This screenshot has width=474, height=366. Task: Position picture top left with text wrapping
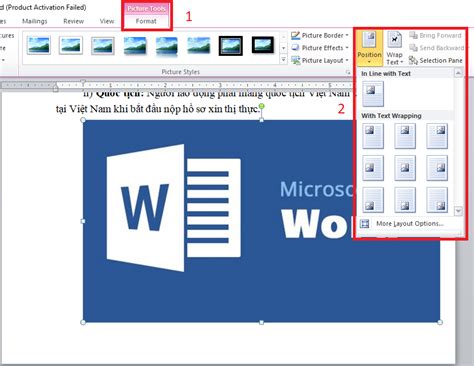pyautogui.click(x=373, y=136)
